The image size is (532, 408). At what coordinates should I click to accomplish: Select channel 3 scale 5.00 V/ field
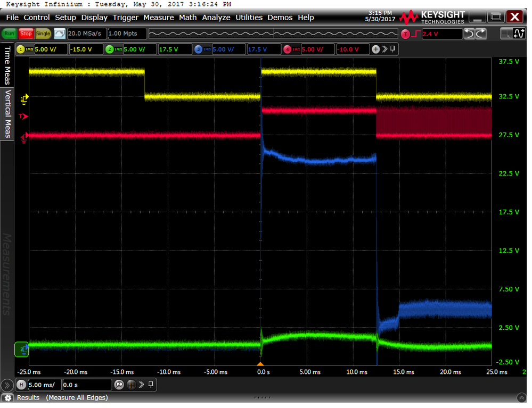pos(228,49)
